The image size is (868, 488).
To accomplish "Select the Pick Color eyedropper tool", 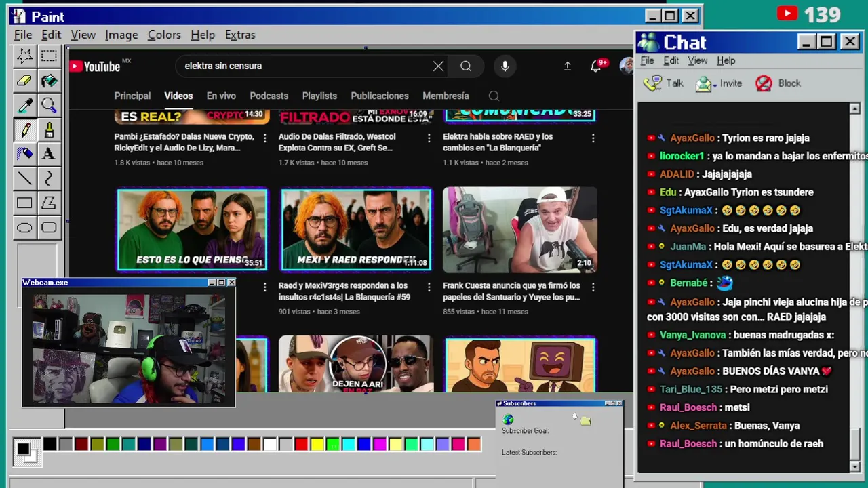I will pyautogui.click(x=24, y=105).
